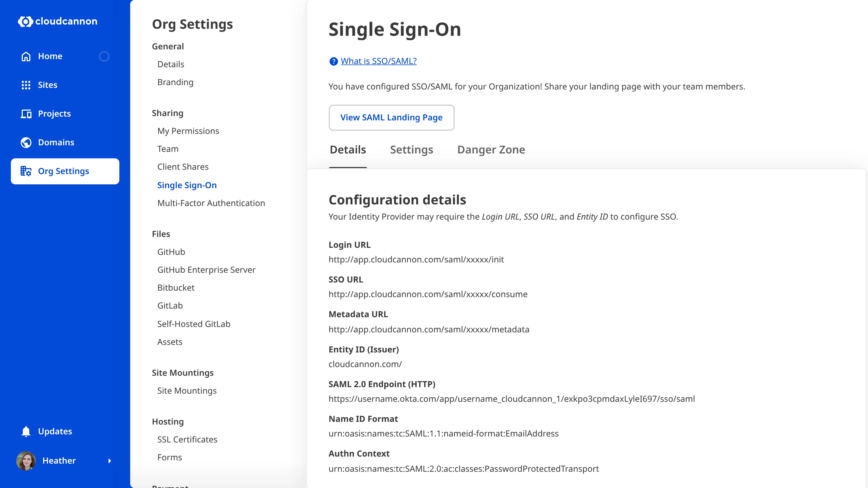Open Domains via the globe icon
The height and width of the screenshot is (488, 868).
point(26,142)
